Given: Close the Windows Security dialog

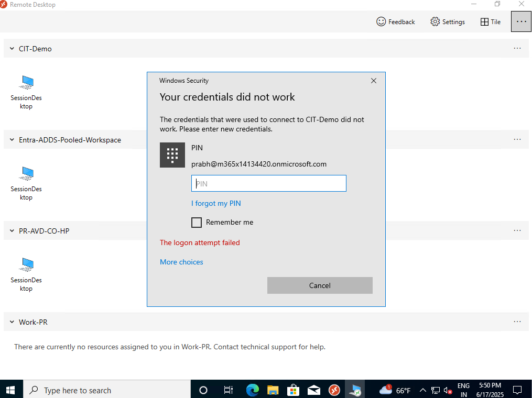Looking at the screenshot, I should coord(374,81).
